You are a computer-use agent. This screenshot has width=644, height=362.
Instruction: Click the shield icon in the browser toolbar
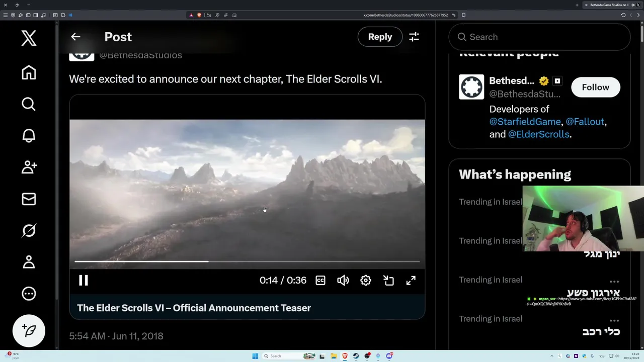coord(13,15)
